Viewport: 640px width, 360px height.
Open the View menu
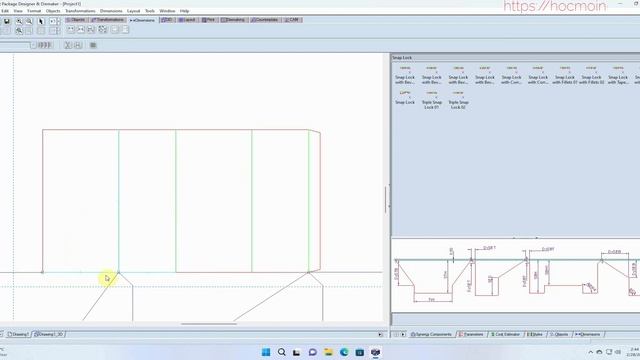click(x=18, y=11)
